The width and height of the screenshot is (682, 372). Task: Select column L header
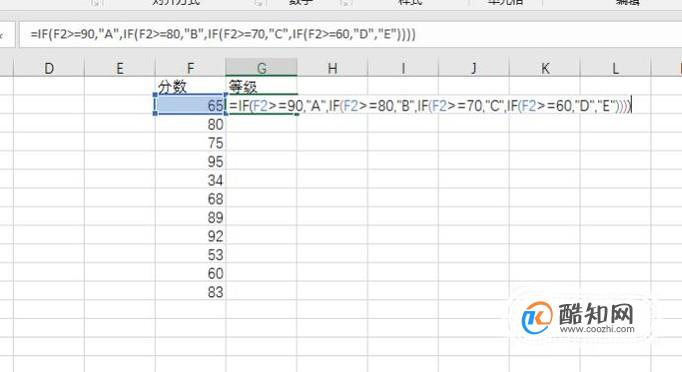click(x=615, y=68)
